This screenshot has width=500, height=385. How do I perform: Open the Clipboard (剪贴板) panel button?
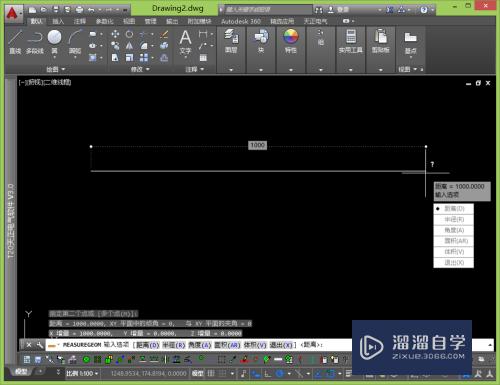point(380,41)
